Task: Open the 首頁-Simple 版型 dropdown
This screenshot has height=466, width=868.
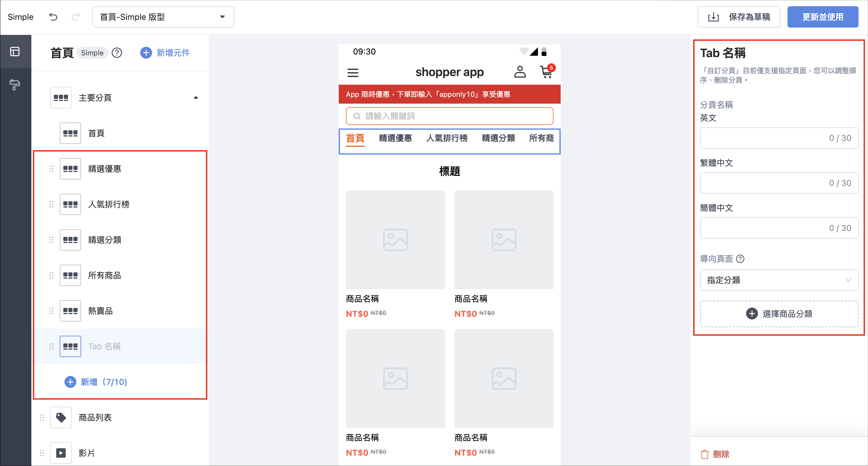Action: 163,17
